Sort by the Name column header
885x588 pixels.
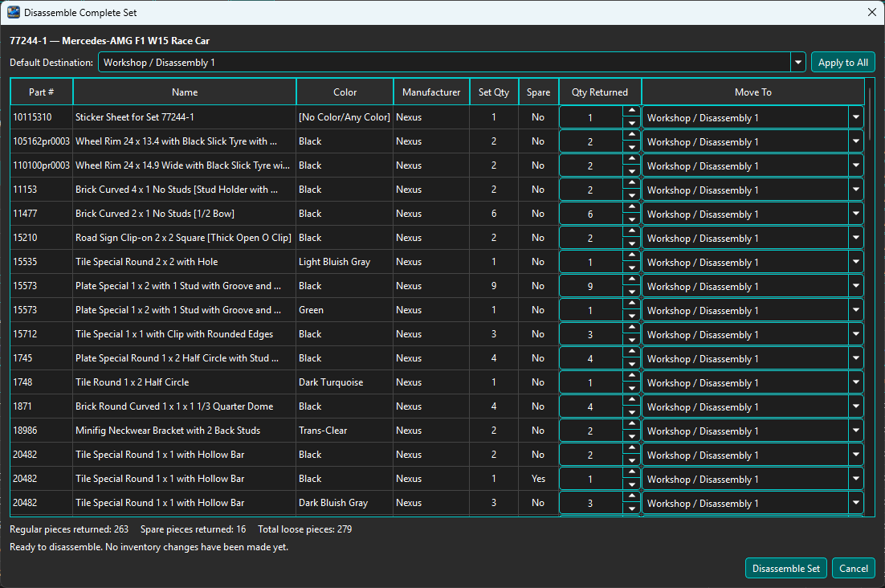pos(185,92)
